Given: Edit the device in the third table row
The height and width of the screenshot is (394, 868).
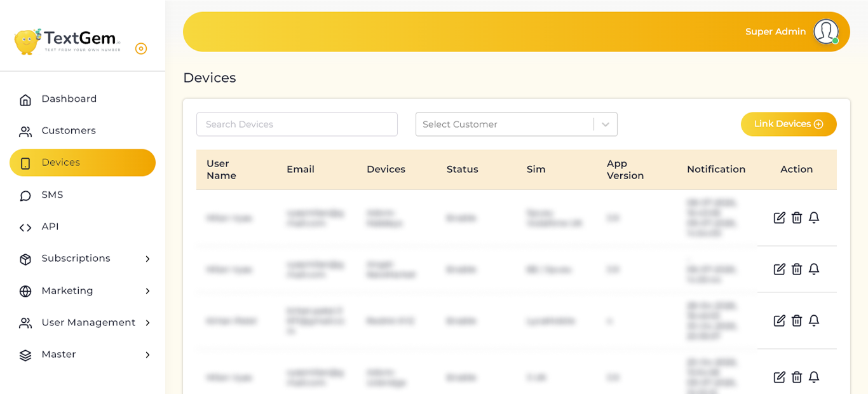Looking at the screenshot, I should click(x=779, y=321).
